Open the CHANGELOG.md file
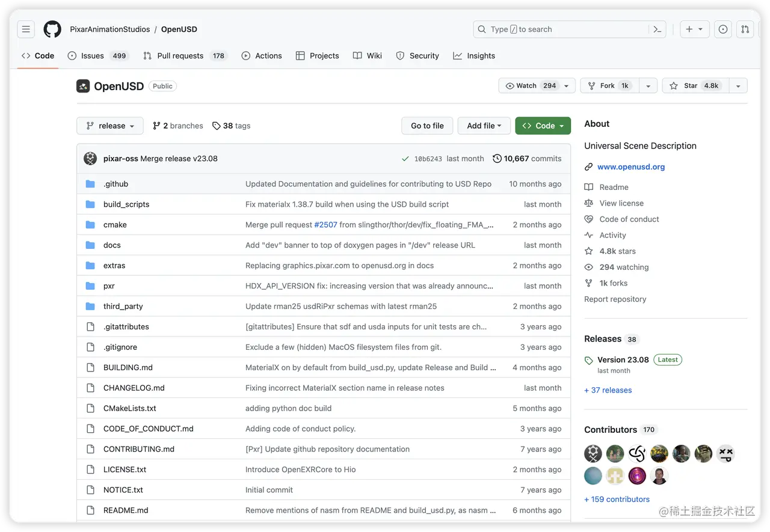Viewport: 770px width, 532px height. coord(134,388)
